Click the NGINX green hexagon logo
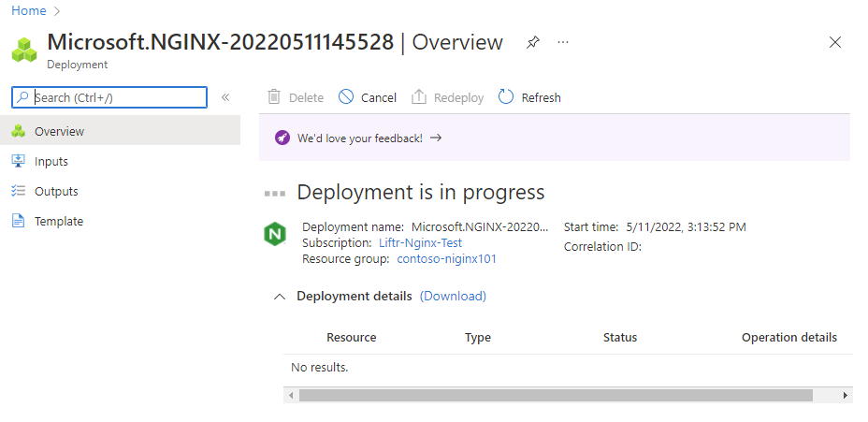Screen dimensions: 868x422 pyautogui.click(x=275, y=233)
